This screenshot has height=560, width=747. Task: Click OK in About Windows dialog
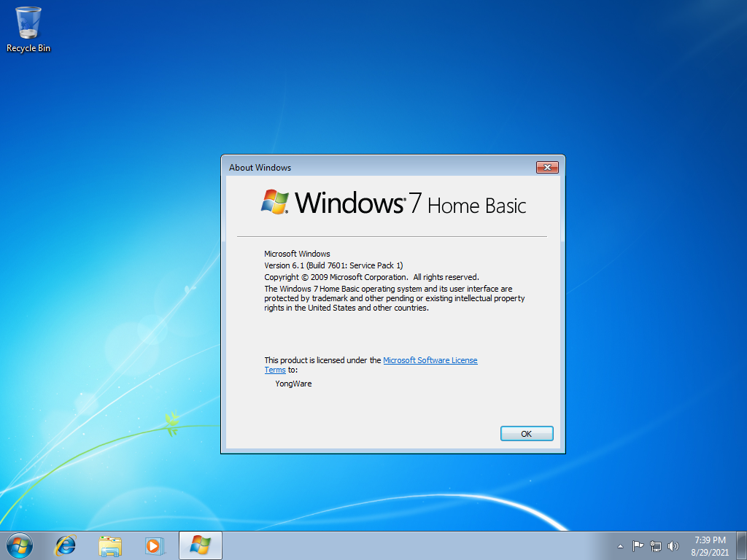pyautogui.click(x=527, y=434)
